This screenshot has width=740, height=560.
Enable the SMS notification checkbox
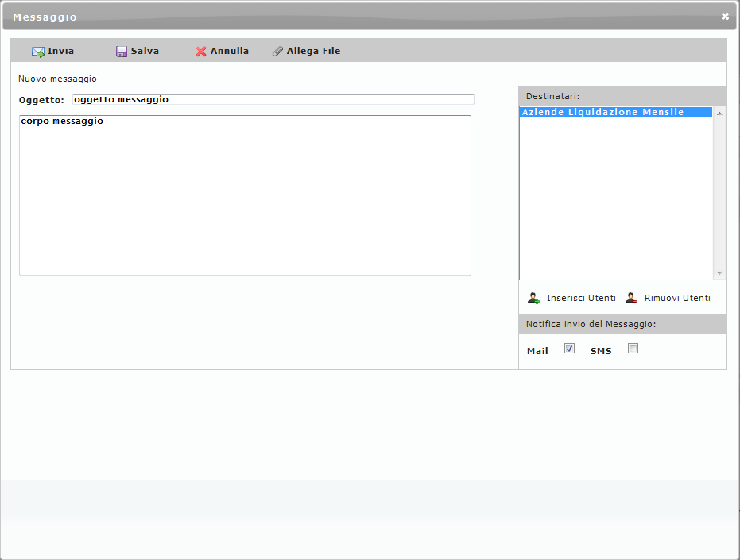pos(633,349)
